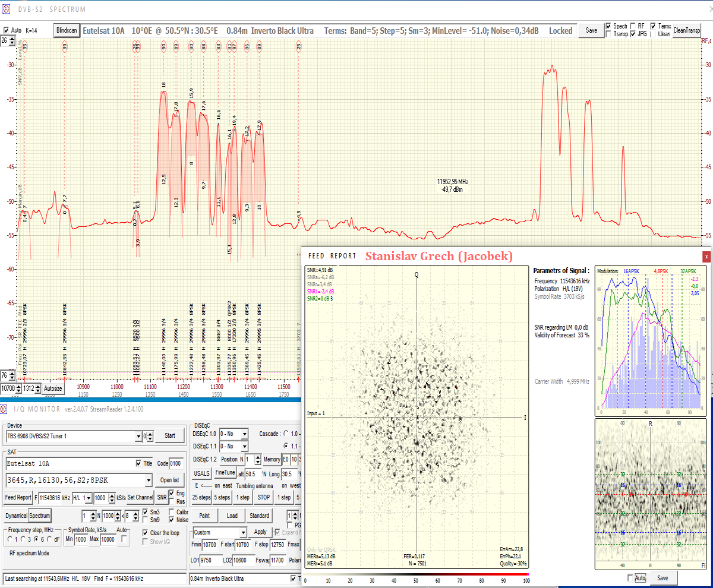
Task: Uncheck the Clear the loop option
Action: [145, 533]
